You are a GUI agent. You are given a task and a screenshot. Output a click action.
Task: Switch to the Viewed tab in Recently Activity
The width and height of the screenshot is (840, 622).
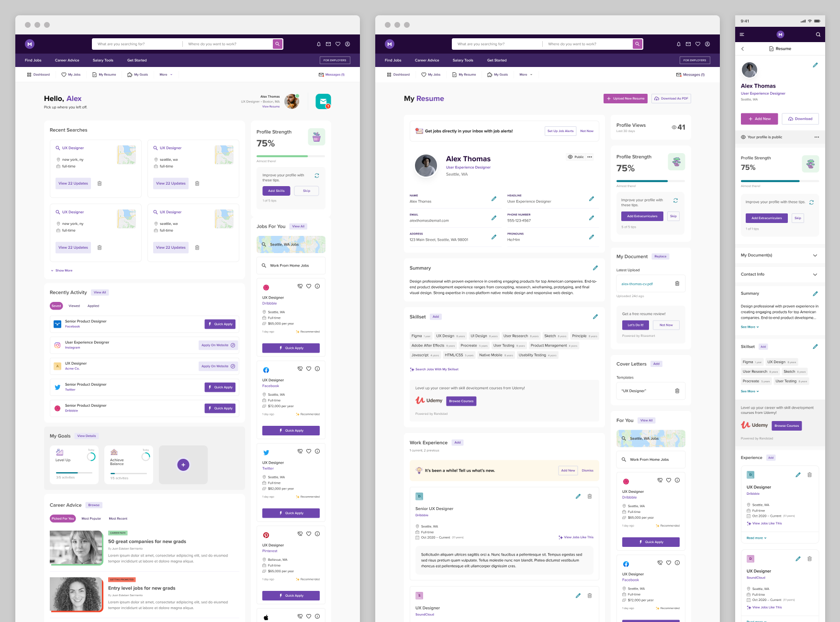74,306
